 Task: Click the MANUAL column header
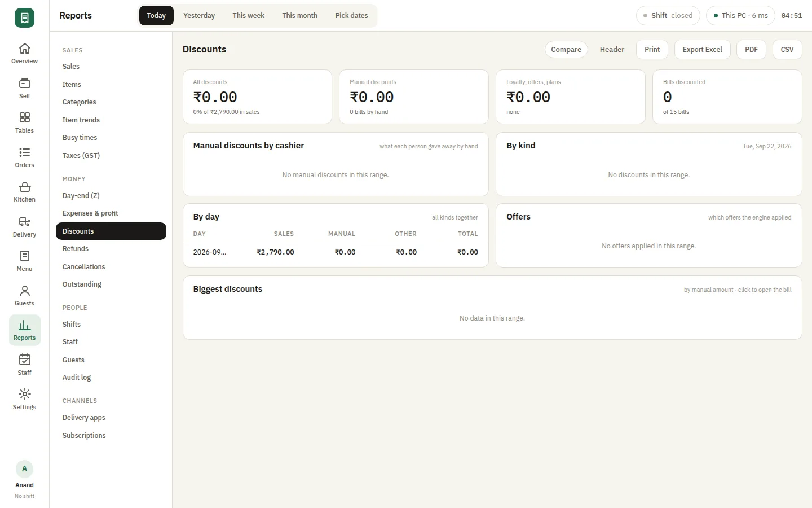(x=342, y=234)
